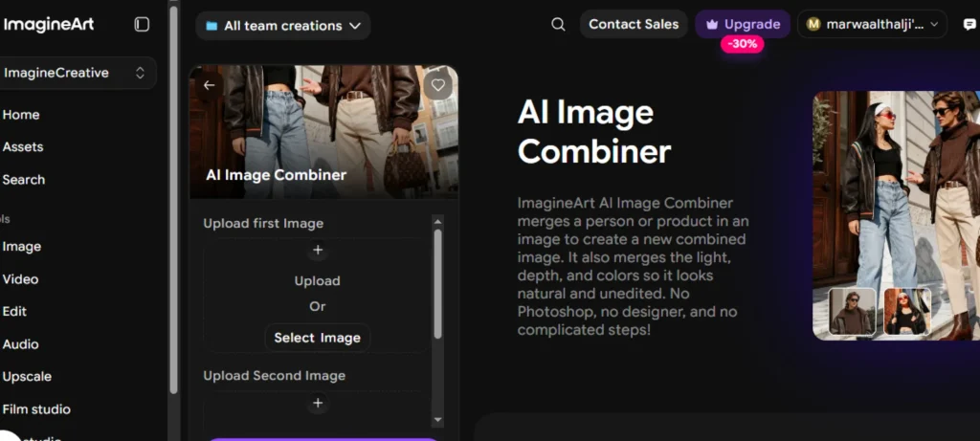Click the ImagineArt logo
The image size is (980, 441).
click(49, 24)
